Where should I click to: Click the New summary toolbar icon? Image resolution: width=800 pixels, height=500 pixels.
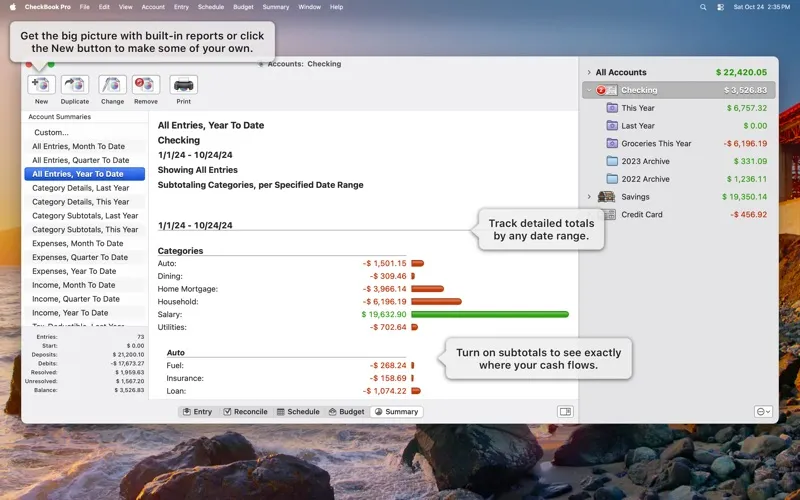41,85
